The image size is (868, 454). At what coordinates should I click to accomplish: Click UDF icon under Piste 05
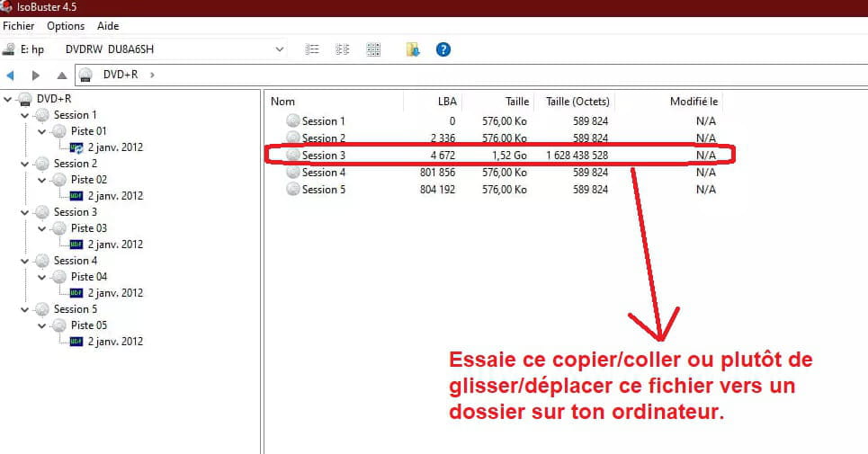[76, 342]
